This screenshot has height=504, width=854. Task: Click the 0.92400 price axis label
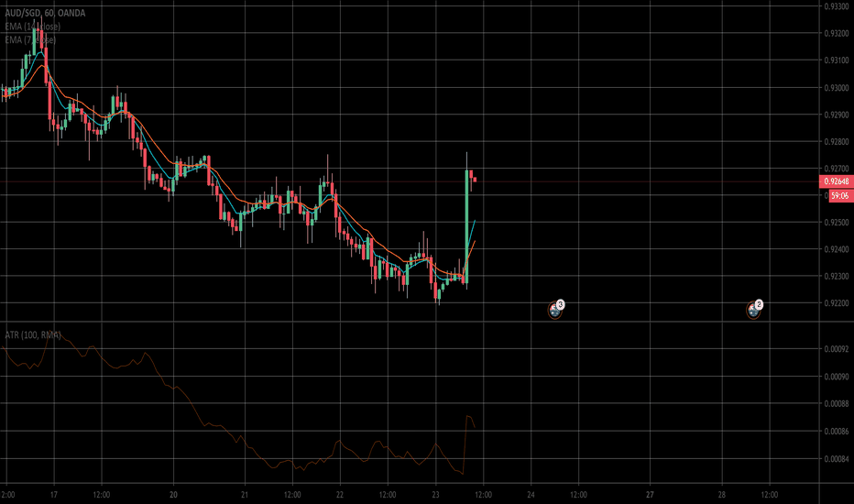point(836,249)
